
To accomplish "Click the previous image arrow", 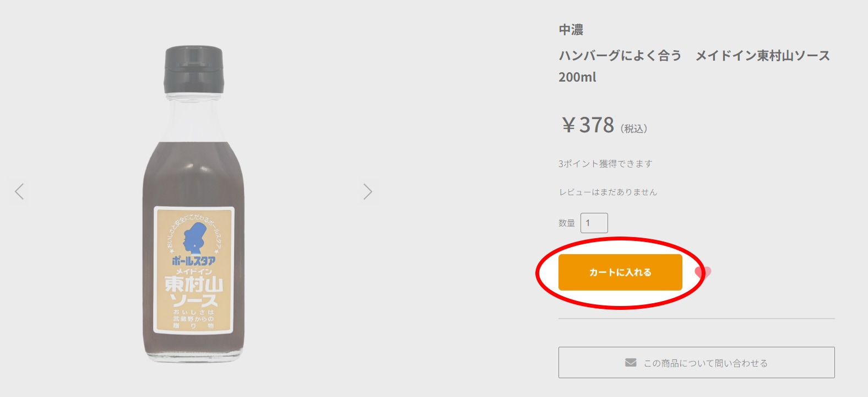I will [19, 191].
